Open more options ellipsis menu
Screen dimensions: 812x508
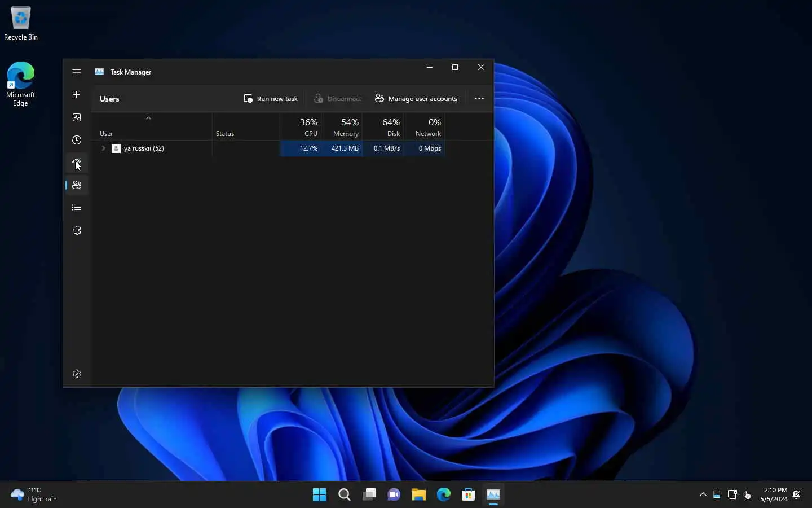[x=479, y=99]
